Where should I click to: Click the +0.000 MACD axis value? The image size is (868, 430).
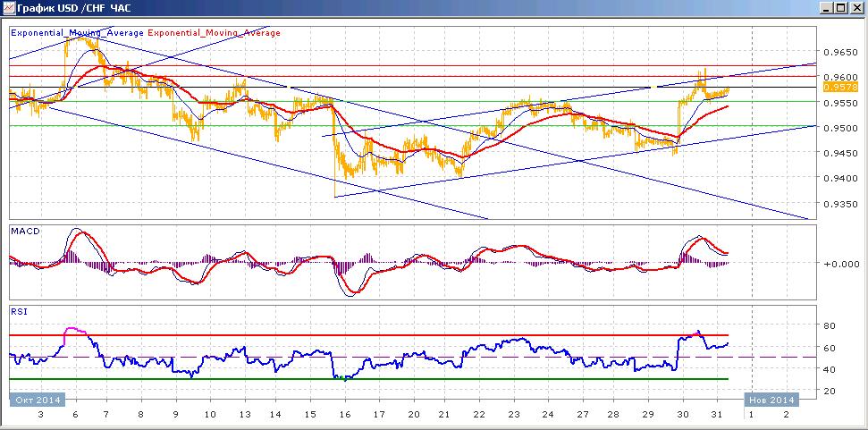point(841,264)
